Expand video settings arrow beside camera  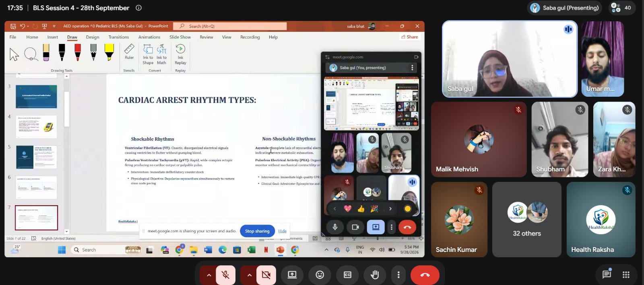click(x=249, y=275)
